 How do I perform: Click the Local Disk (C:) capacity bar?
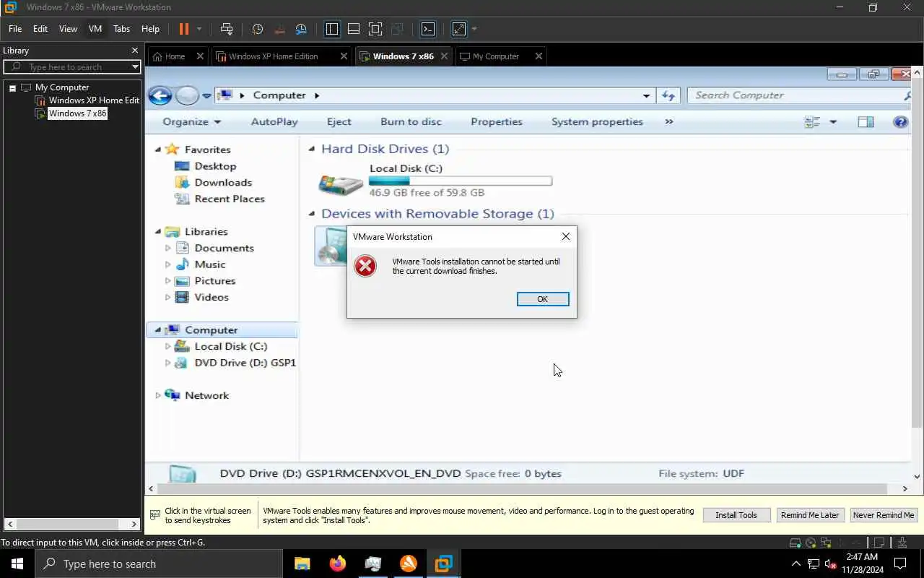pos(461,181)
